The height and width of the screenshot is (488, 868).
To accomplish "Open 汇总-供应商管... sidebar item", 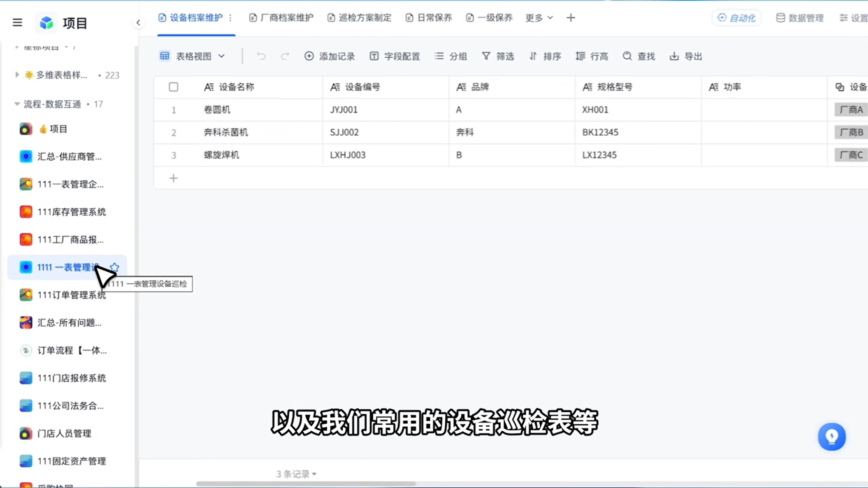I will 67,156.
